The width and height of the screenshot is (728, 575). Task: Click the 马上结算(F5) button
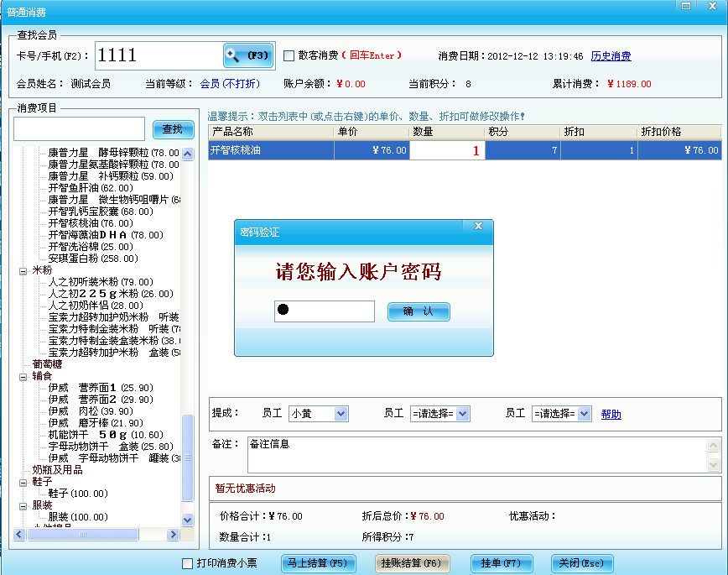click(x=319, y=564)
